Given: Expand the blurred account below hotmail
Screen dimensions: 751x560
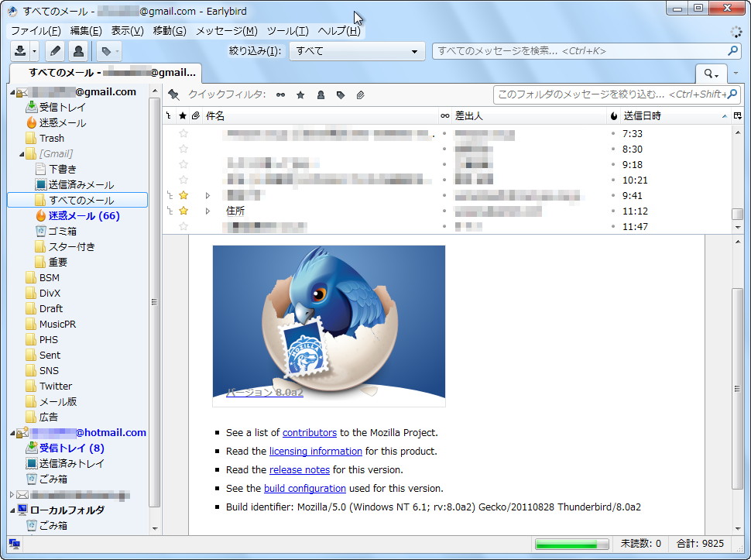Looking at the screenshot, I should (x=12, y=494).
